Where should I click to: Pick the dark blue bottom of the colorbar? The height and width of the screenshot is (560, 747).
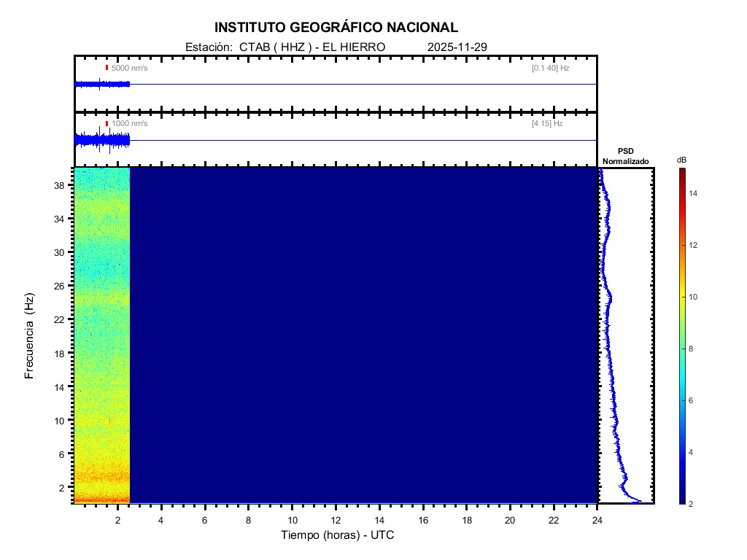pos(681,500)
